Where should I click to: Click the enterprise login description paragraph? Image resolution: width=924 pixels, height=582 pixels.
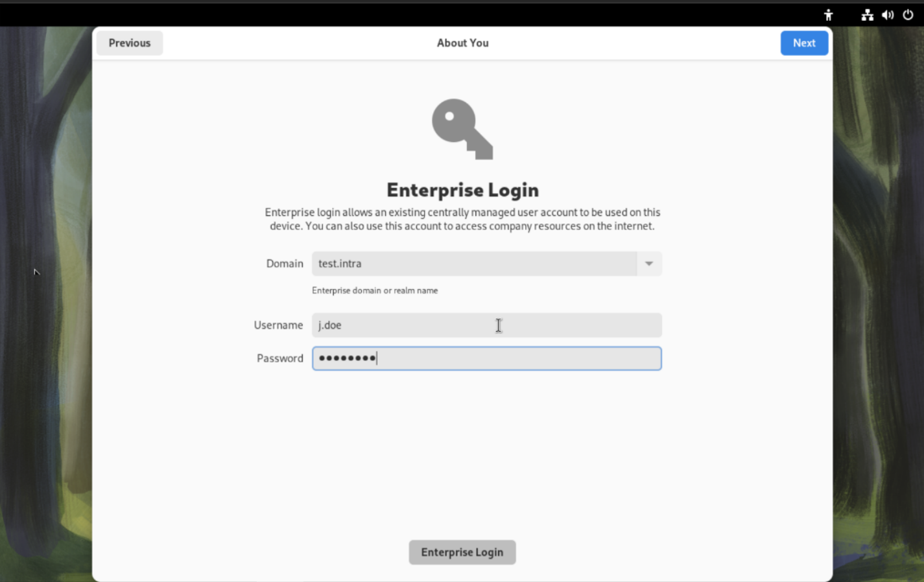pyautogui.click(x=462, y=219)
